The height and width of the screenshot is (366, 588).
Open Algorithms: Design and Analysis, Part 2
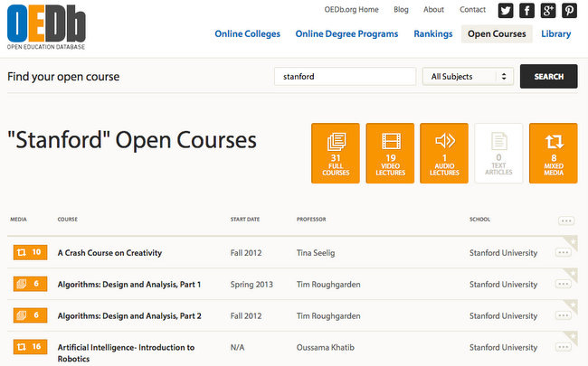[x=129, y=315]
